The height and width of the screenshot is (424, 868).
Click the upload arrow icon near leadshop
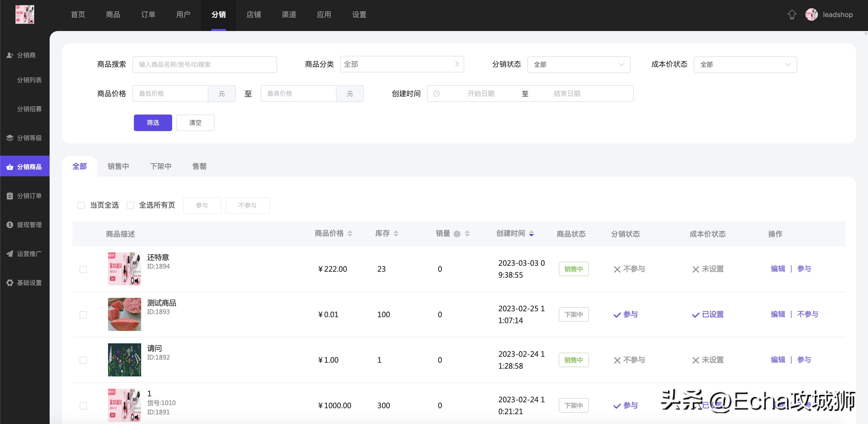click(x=792, y=14)
